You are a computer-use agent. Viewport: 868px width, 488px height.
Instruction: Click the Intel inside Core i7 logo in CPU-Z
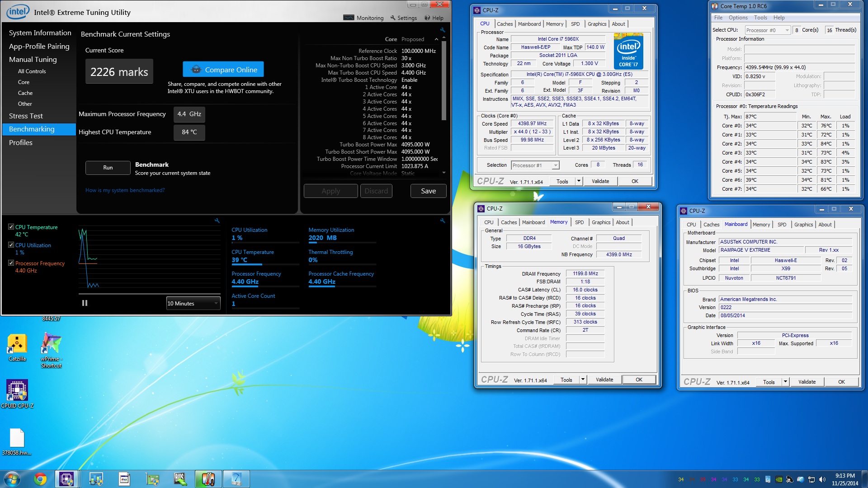[629, 52]
